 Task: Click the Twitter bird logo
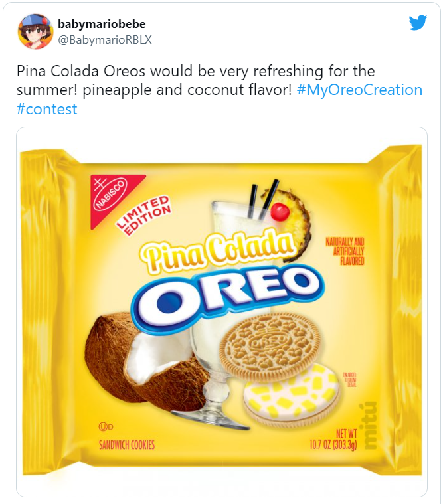pos(418,23)
